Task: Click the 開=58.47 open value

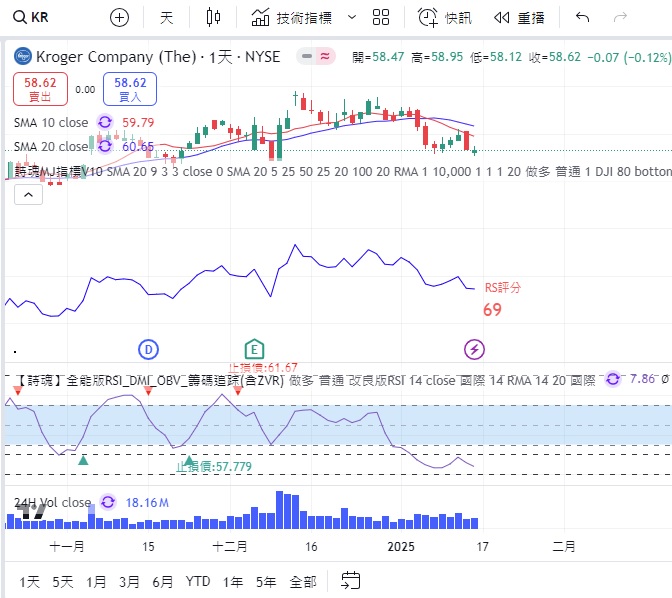Action: pyautogui.click(x=378, y=57)
